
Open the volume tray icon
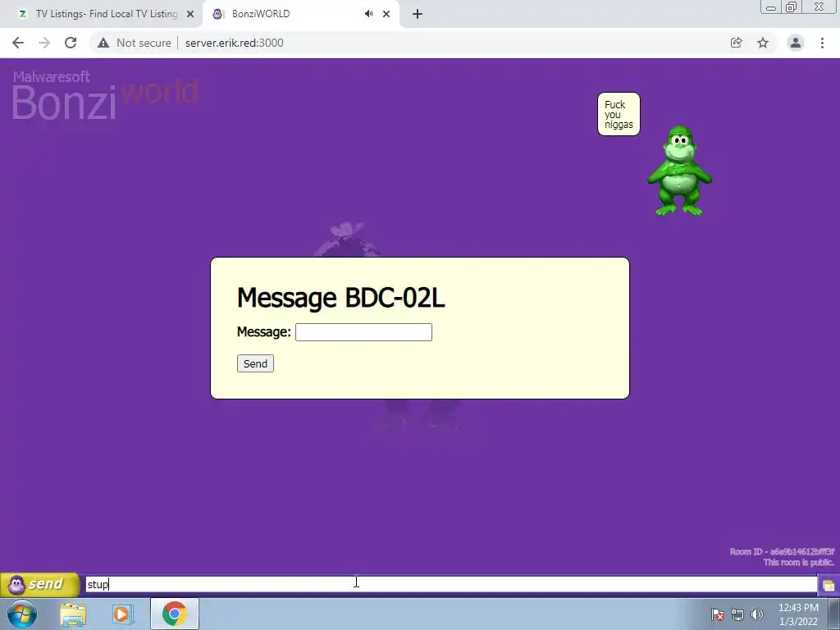pyautogui.click(x=757, y=614)
